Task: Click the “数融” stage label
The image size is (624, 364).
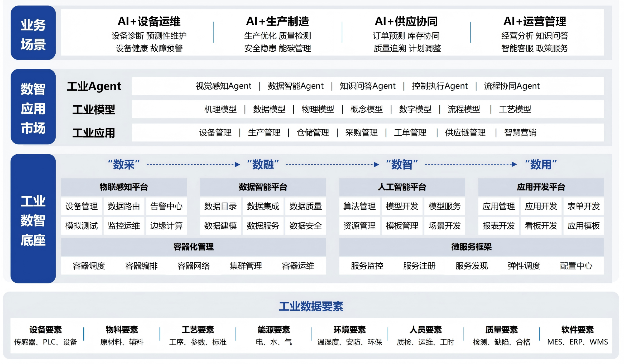Action: [x=263, y=165]
